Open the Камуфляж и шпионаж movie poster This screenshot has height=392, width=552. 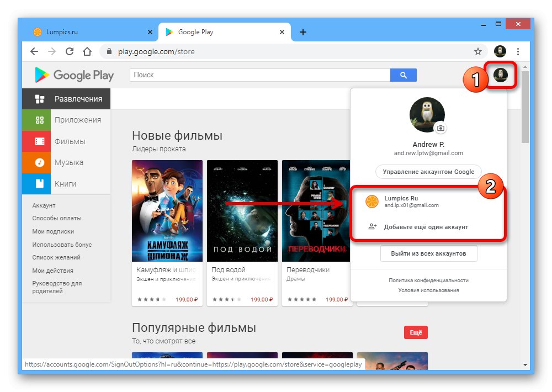167,210
